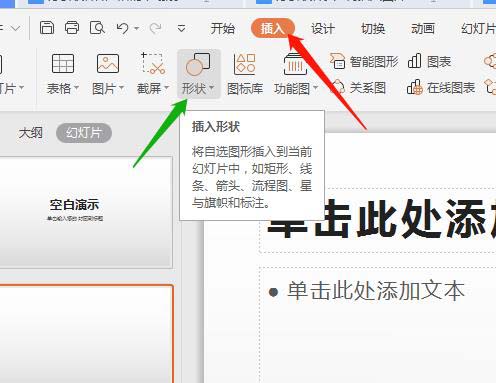Open the 图标库 icon library

click(x=245, y=74)
